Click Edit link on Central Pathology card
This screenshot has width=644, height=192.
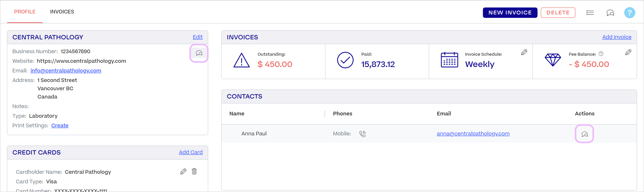[x=197, y=37]
